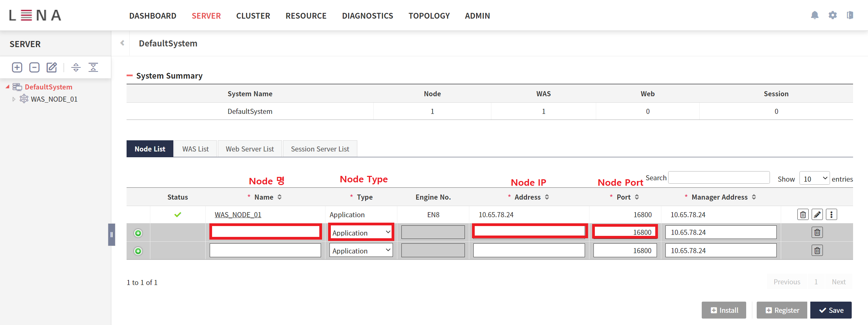Select the edit pencil icon in the sidebar toolbar
Viewport: 868px width, 325px height.
(x=51, y=67)
